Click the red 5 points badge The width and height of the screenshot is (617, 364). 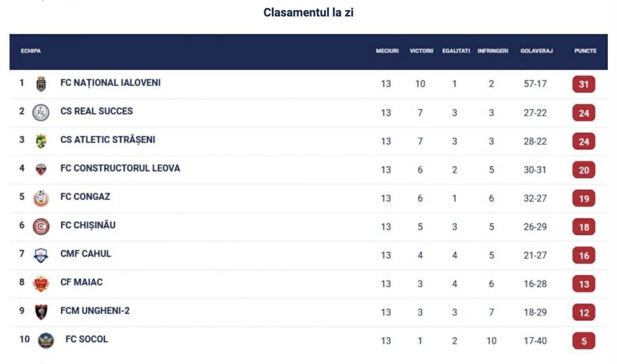[584, 341]
